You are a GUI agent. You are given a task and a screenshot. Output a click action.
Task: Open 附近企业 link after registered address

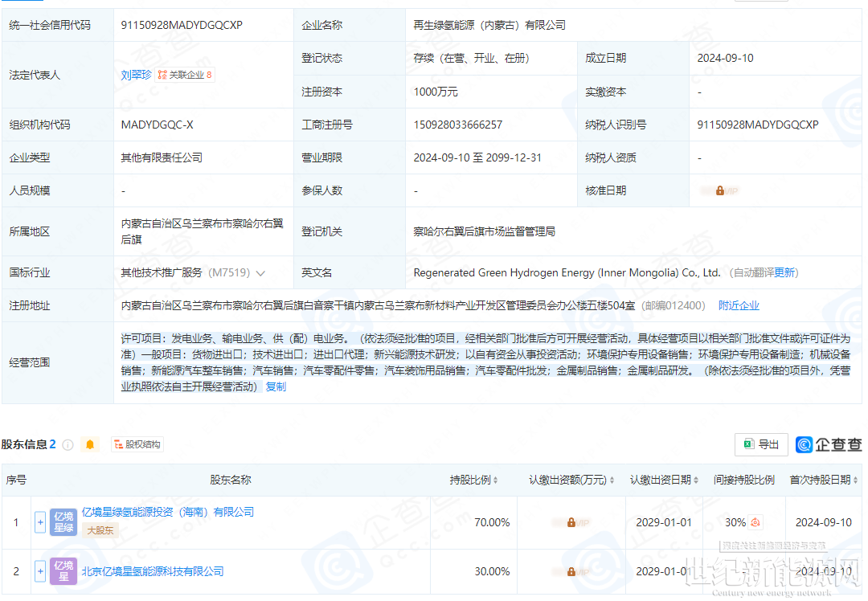pos(739,305)
